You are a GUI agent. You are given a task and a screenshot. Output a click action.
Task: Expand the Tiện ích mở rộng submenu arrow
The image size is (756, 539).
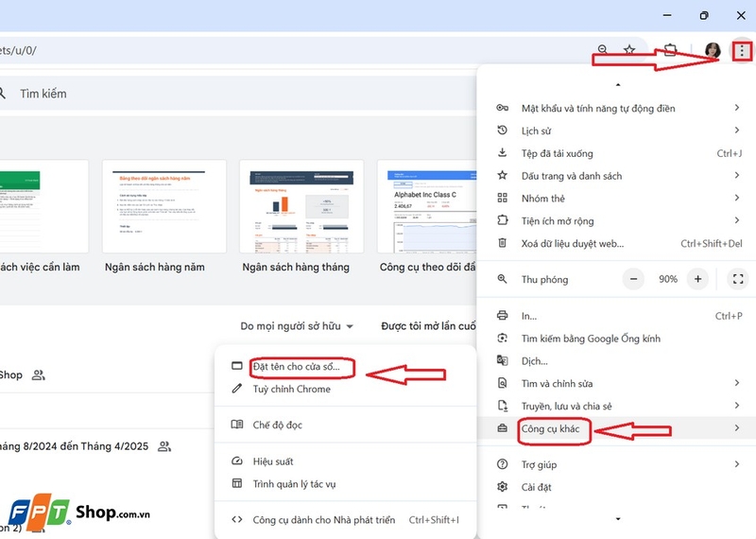(737, 220)
